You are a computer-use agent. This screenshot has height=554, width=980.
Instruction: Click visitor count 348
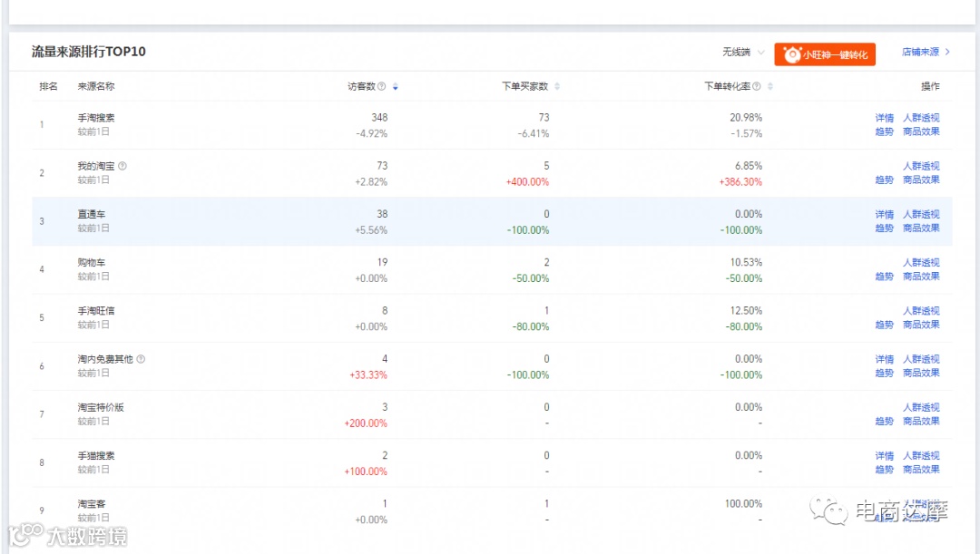379,118
